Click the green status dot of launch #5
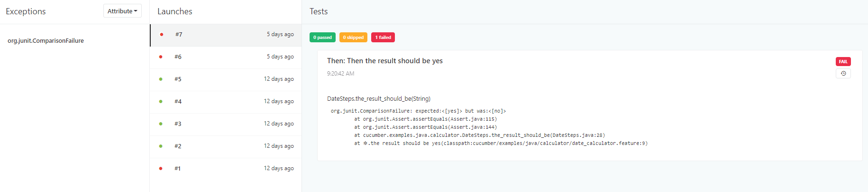Image resolution: width=868 pixels, height=192 pixels. pos(161,79)
